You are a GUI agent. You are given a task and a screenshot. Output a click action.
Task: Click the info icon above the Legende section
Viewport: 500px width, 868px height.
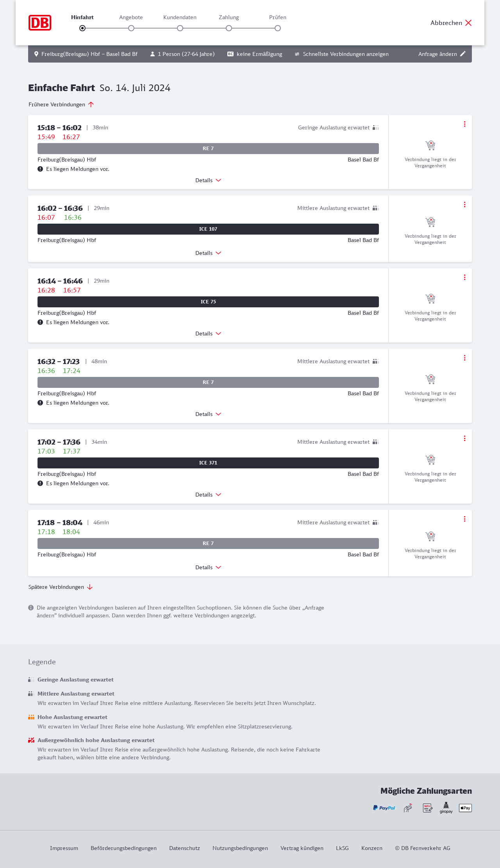click(x=31, y=608)
